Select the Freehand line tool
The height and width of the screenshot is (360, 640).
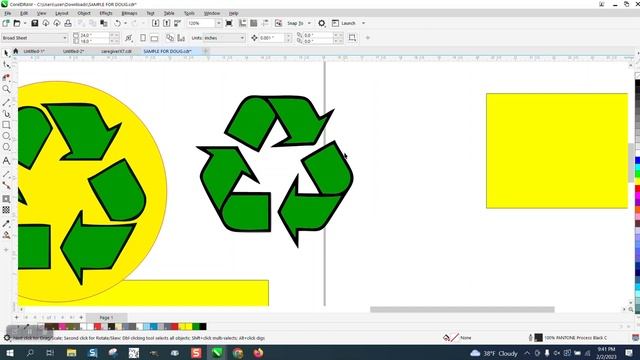(x=6, y=102)
